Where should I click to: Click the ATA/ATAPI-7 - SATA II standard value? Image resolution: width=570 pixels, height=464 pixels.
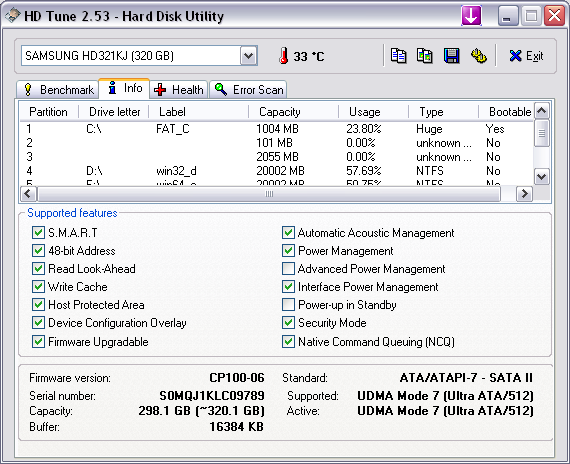pyautogui.click(x=466, y=377)
